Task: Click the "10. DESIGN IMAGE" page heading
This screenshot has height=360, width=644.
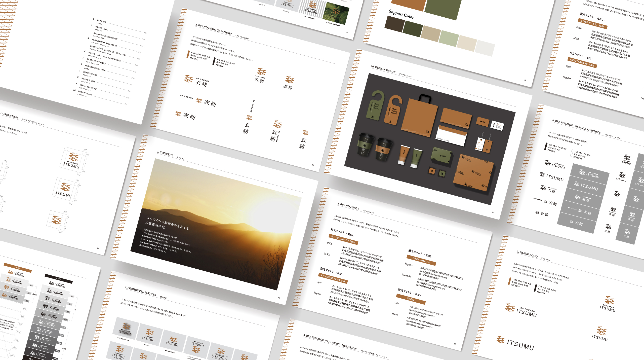Action: pos(383,69)
